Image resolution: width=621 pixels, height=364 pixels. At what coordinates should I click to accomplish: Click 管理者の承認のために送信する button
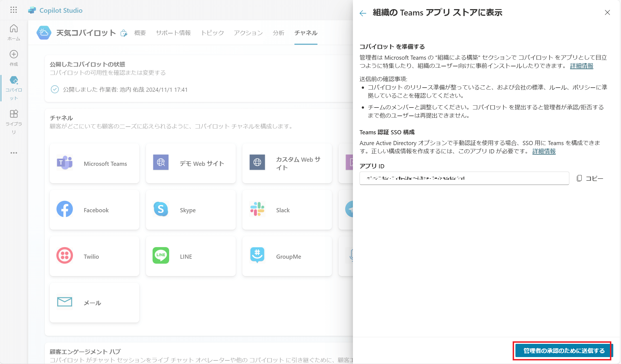pos(564,351)
